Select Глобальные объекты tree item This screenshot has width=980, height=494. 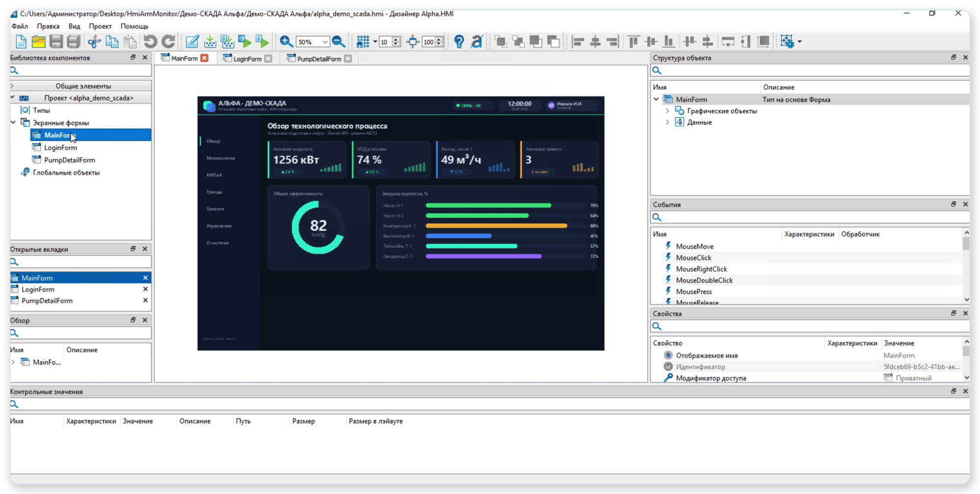(66, 172)
